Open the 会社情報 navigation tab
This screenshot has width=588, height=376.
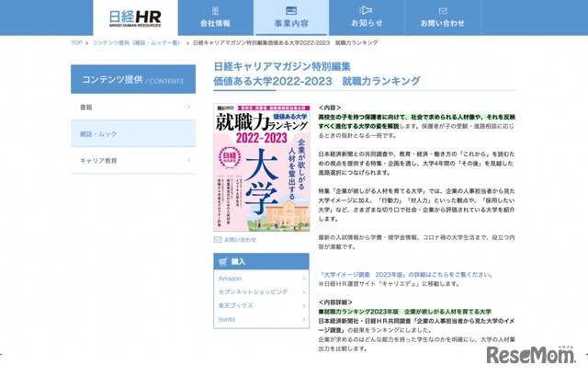click(x=215, y=17)
